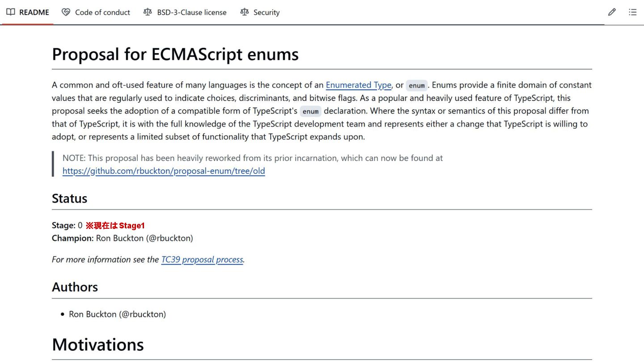Click the Status section heading
644x362 pixels.
(70, 198)
